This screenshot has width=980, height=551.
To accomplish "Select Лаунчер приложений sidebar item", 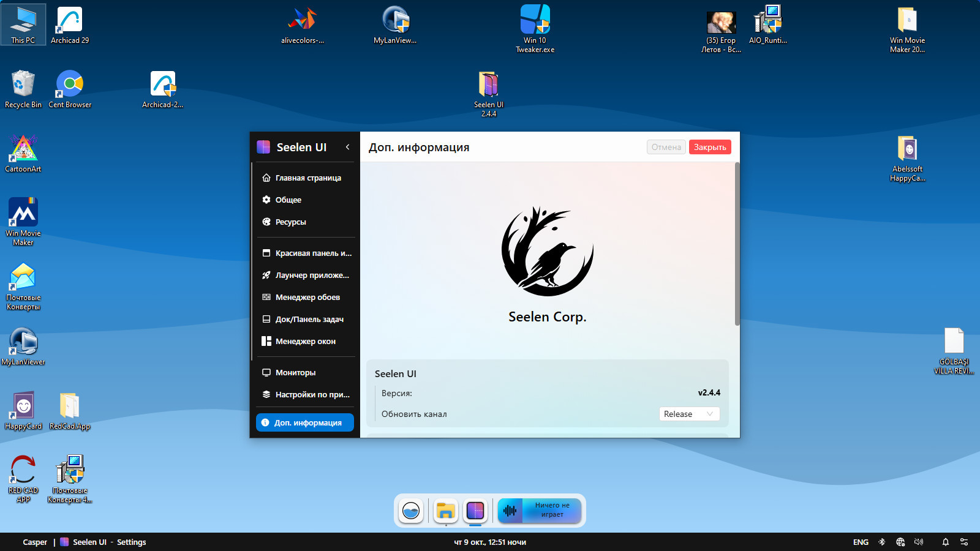I will 305,275.
